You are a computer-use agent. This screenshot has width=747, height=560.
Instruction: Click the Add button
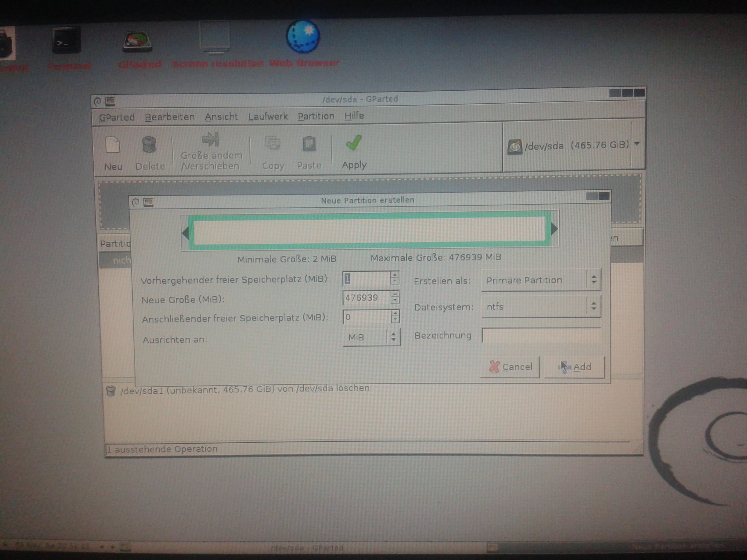(x=574, y=367)
